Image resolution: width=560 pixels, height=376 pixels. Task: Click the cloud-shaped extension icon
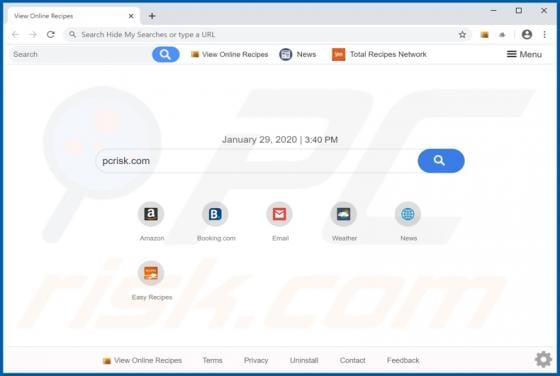(x=502, y=35)
